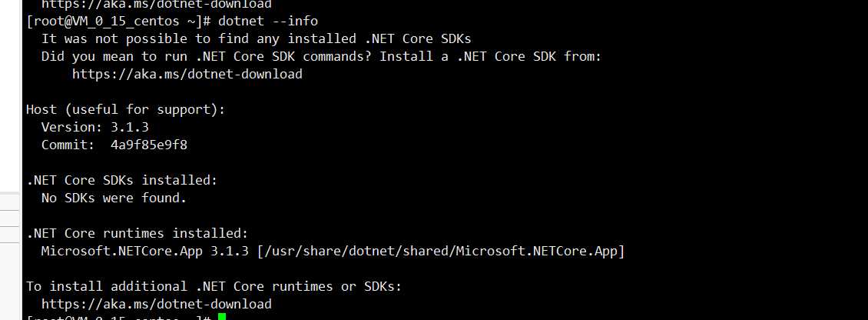Open the aka.ms link below 'SDK from:'
The height and width of the screenshot is (320, 868).
tap(187, 75)
